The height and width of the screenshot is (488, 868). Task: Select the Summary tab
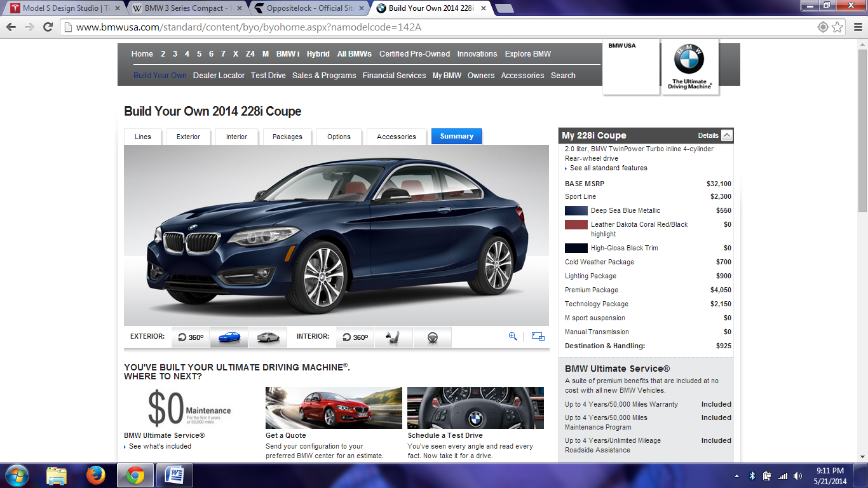click(x=456, y=137)
